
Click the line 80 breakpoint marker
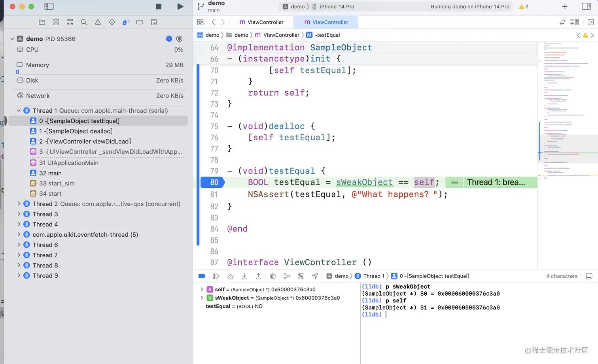click(x=213, y=182)
